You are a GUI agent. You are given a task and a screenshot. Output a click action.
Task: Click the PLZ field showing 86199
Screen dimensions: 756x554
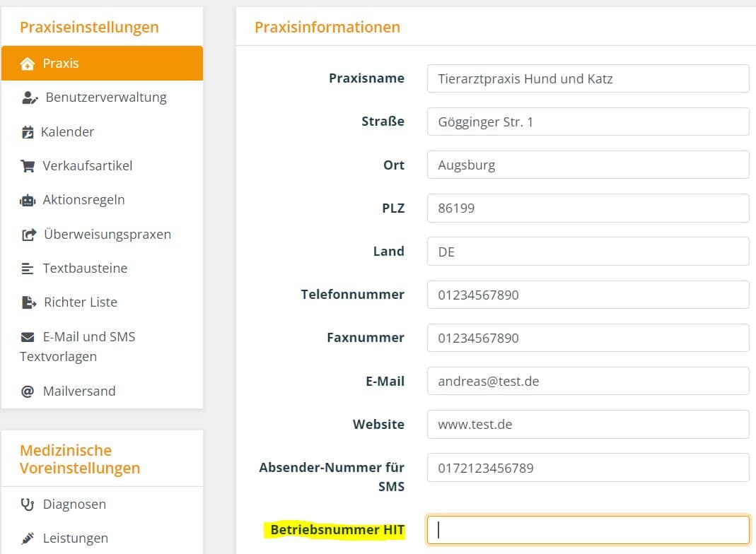588,208
